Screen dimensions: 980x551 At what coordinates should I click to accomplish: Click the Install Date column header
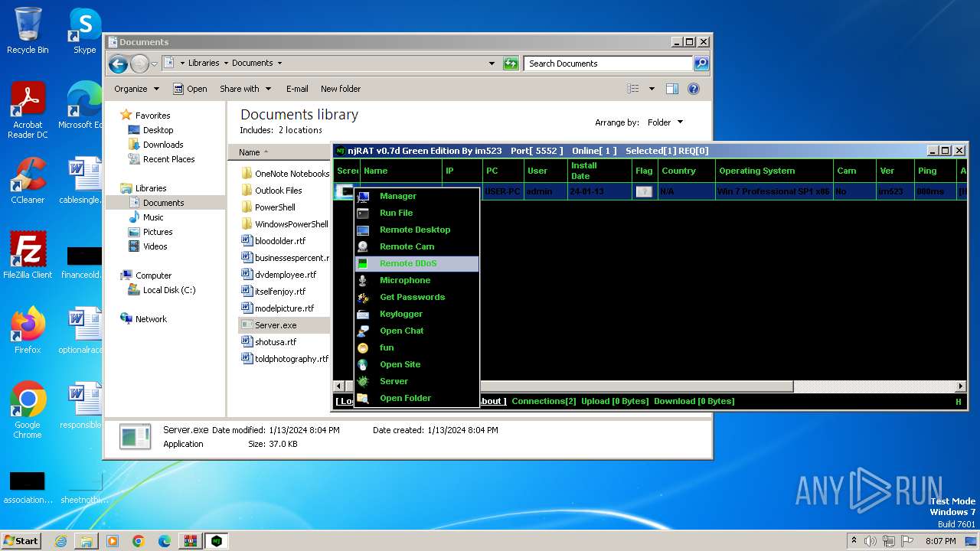click(x=599, y=171)
